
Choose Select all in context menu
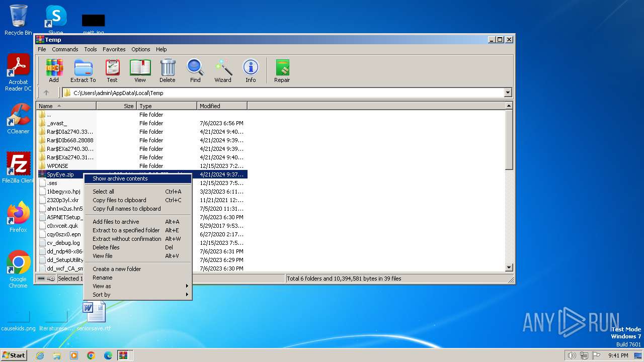137,192
